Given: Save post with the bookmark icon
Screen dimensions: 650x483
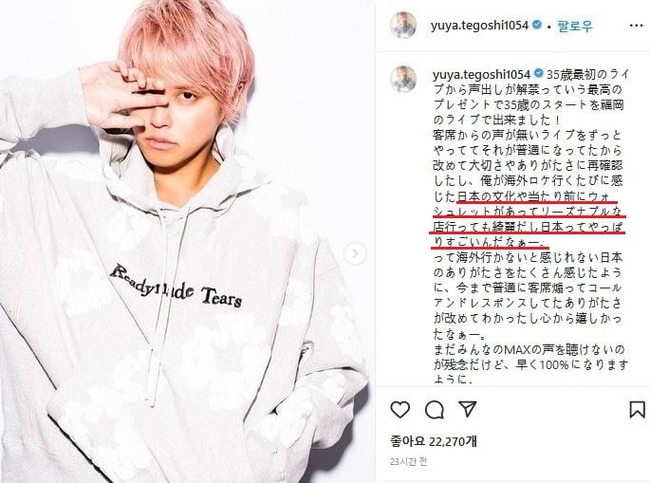Looking at the screenshot, I should [x=637, y=410].
